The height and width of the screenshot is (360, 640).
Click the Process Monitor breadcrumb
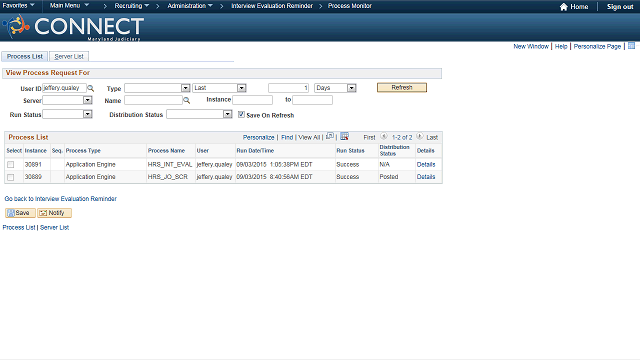350,6
